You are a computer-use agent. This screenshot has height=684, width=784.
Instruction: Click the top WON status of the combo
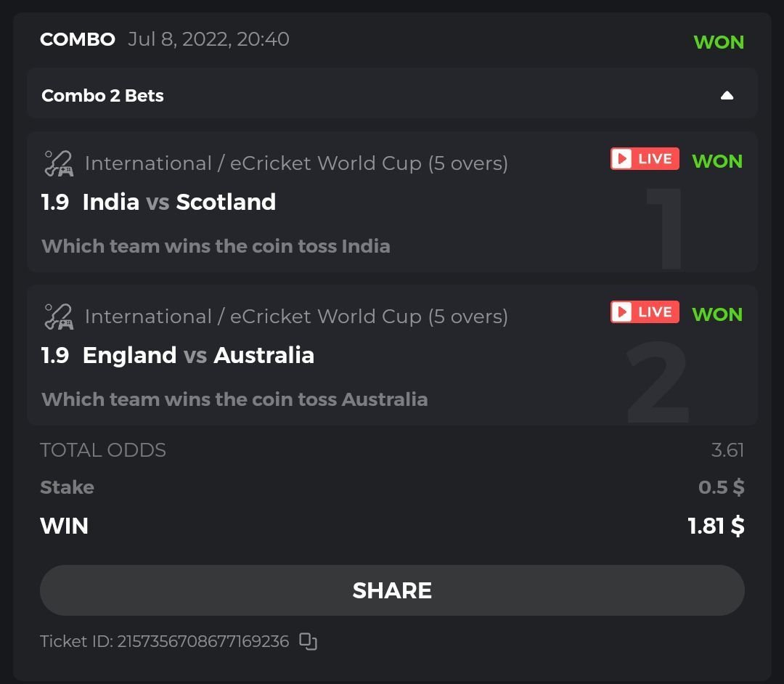pyautogui.click(x=719, y=42)
